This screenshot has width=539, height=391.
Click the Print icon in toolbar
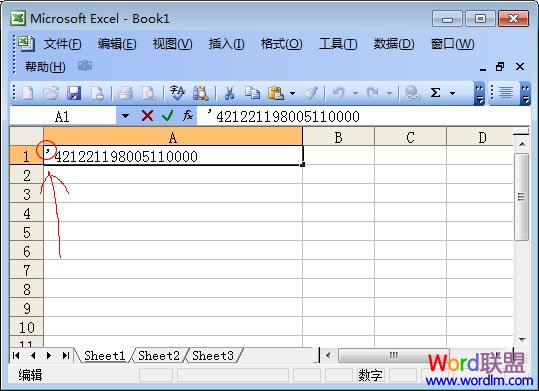[x=125, y=93]
